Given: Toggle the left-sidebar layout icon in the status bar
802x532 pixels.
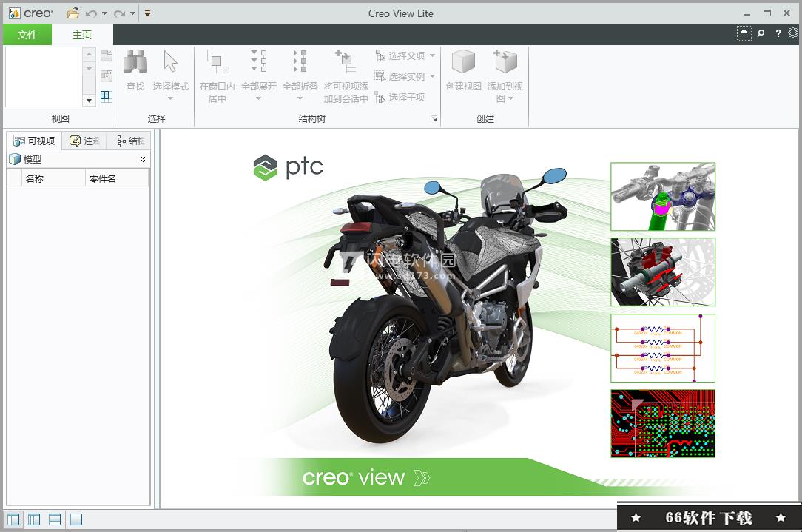Looking at the screenshot, I should pyautogui.click(x=13, y=519).
